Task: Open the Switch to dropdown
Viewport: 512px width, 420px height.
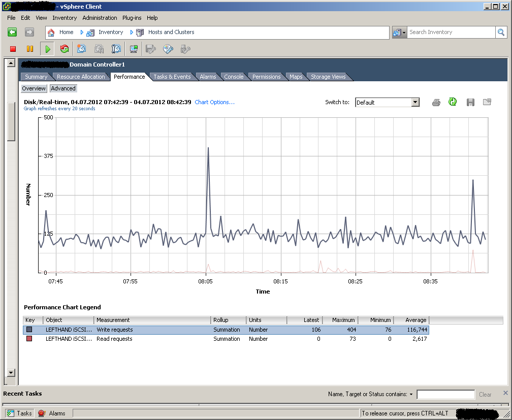Action: tap(415, 102)
